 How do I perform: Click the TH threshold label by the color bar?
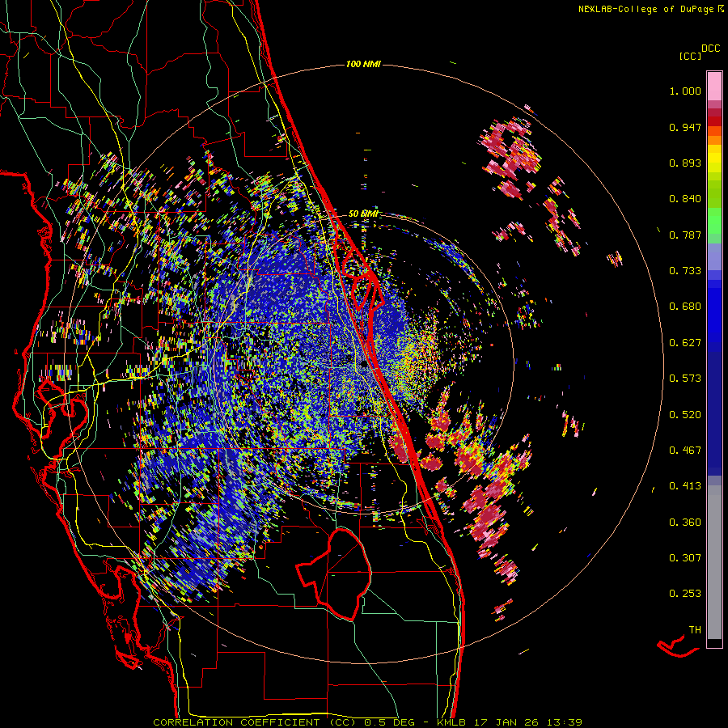(695, 630)
